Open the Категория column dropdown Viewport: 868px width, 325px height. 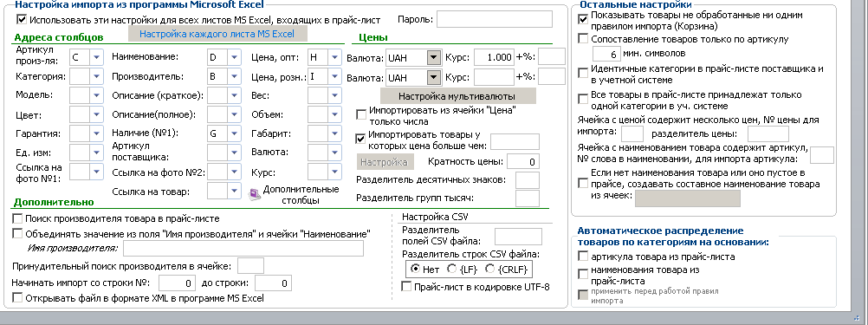pos(97,76)
